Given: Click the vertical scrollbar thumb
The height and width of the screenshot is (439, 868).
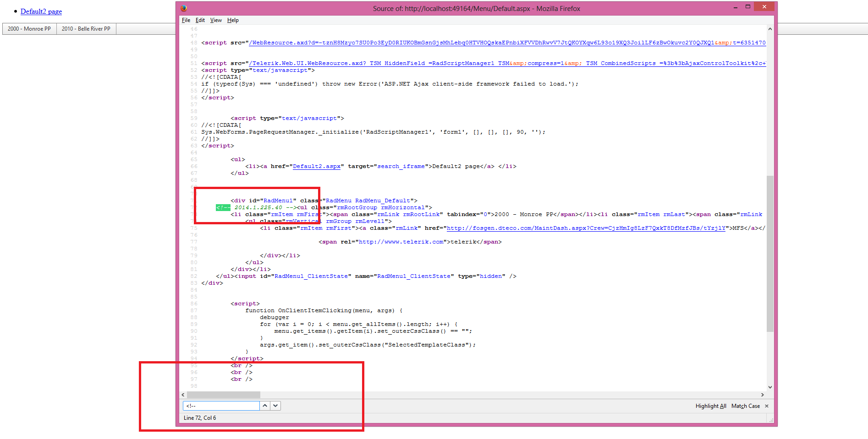Looking at the screenshot, I should 770,253.
